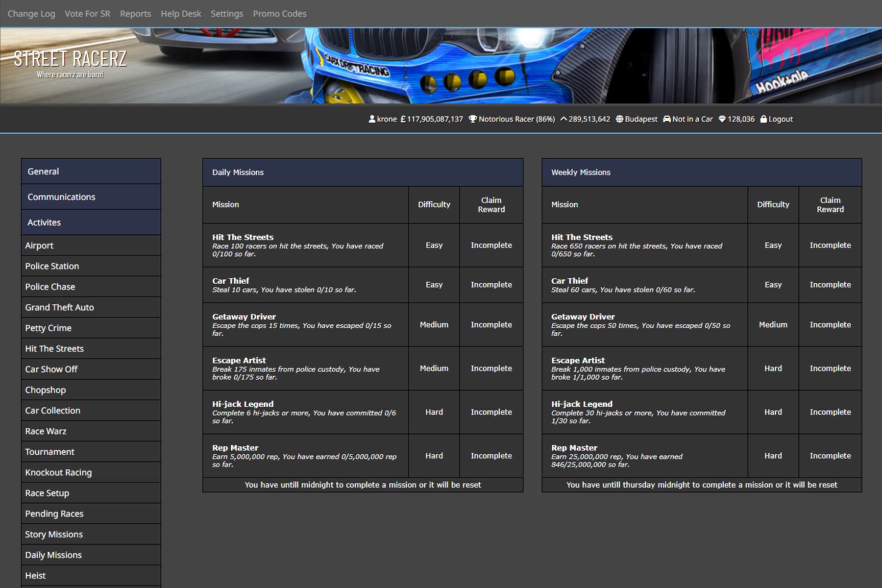This screenshot has width=882, height=588.
Task: Click the trophy icon beside Notorious Racer
Action: pos(472,119)
